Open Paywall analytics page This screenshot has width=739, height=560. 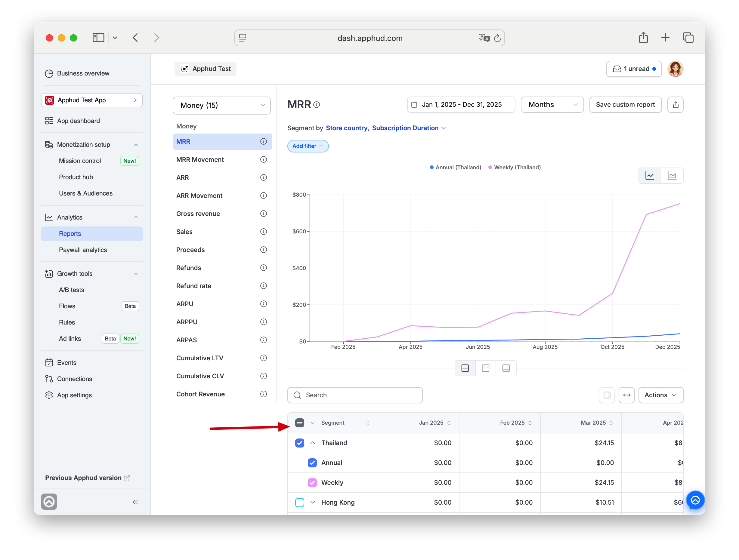point(83,250)
